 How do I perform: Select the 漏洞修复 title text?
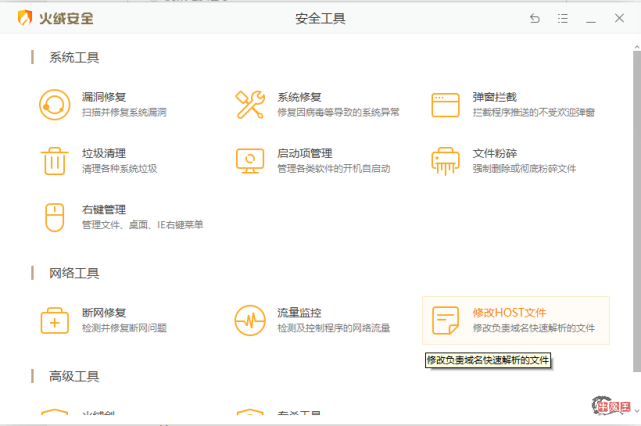(x=104, y=97)
